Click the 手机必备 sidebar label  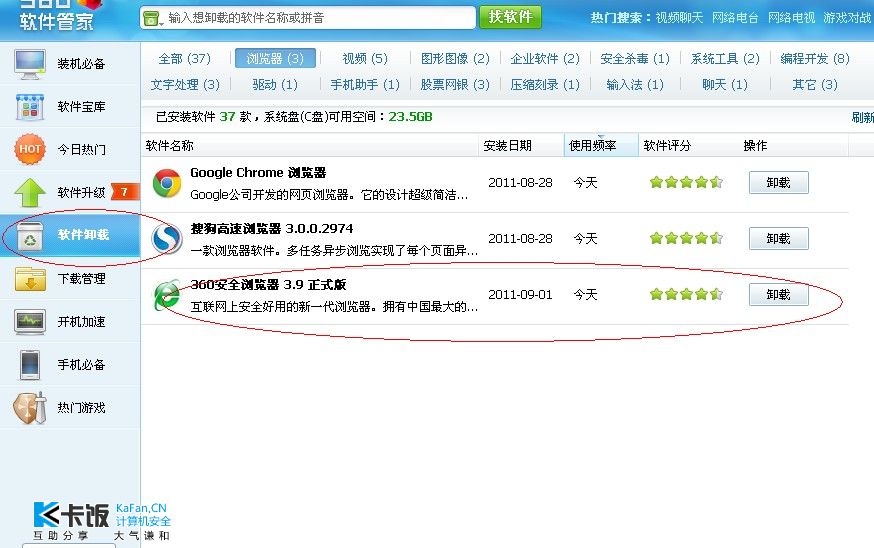[x=81, y=365]
